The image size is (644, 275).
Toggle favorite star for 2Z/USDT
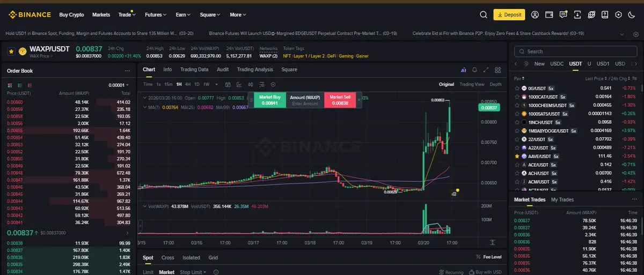517,139
